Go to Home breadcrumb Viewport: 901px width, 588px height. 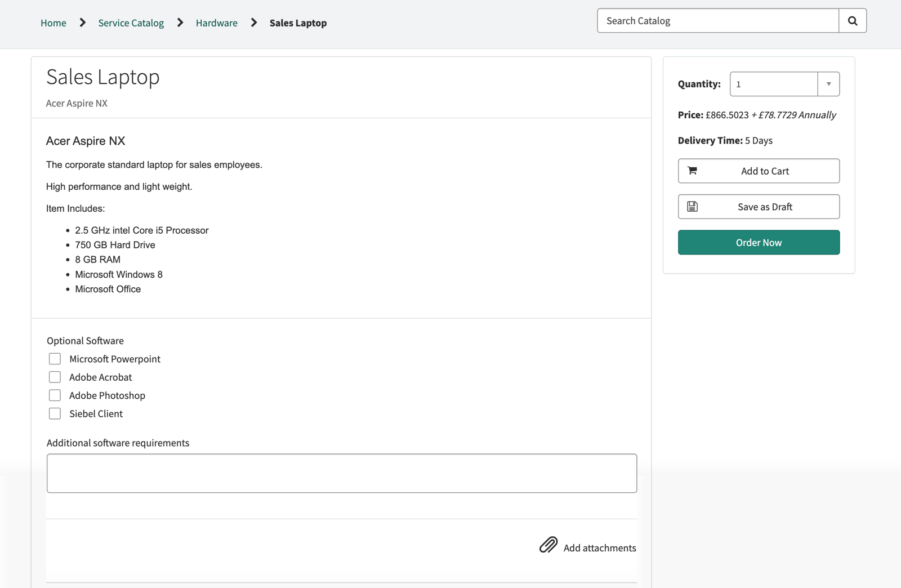tap(53, 23)
